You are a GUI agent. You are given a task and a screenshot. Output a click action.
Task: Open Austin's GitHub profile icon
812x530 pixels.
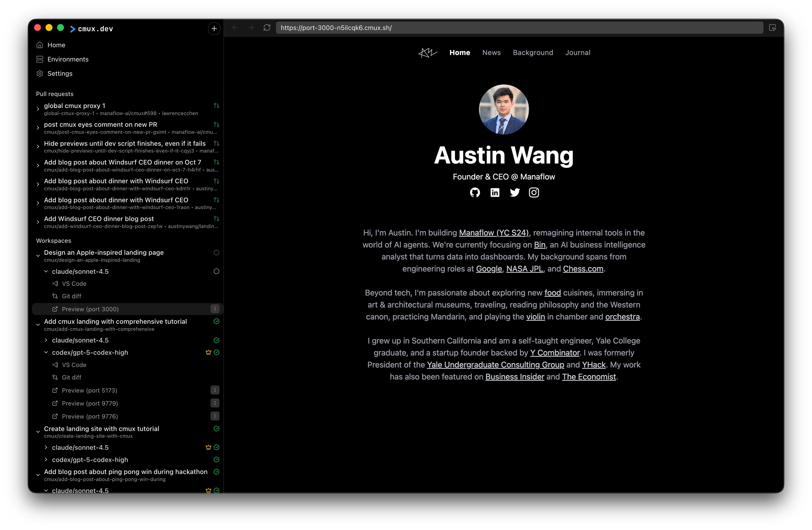click(475, 192)
